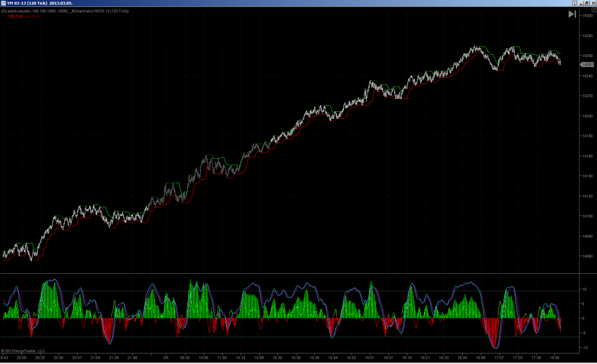This screenshot has height=364, width=597.
Task: Click the NinjaTrader copyright text
Action: click(x=23, y=351)
